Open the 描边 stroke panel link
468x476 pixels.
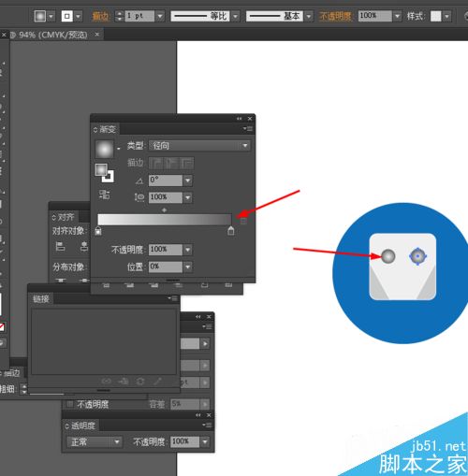click(100, 16)
